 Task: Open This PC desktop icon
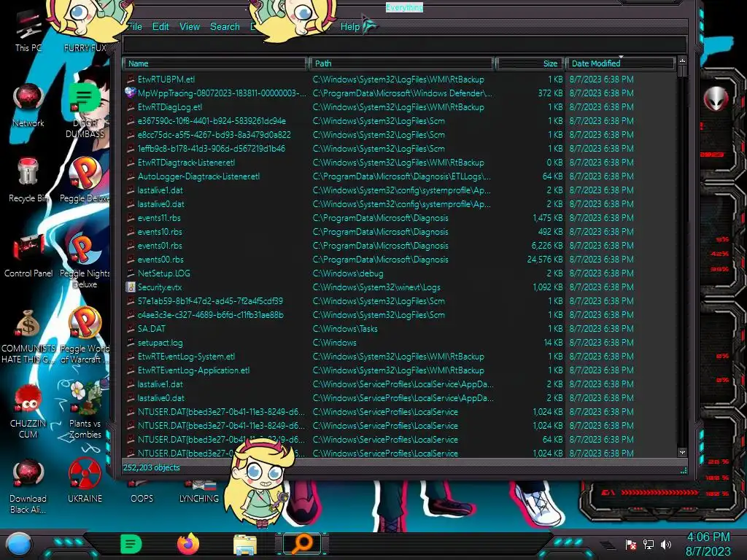click(28, 31)
